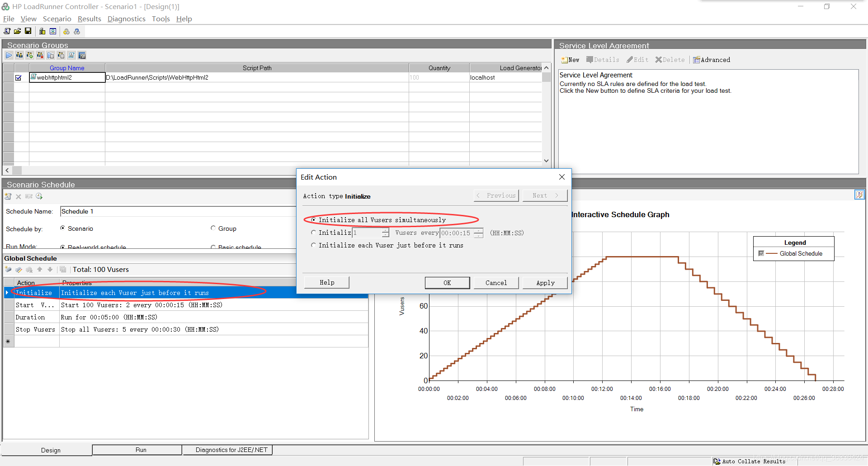
Task: Click the Vusers count stepper in Edit Action dialog
Action: 385,233
